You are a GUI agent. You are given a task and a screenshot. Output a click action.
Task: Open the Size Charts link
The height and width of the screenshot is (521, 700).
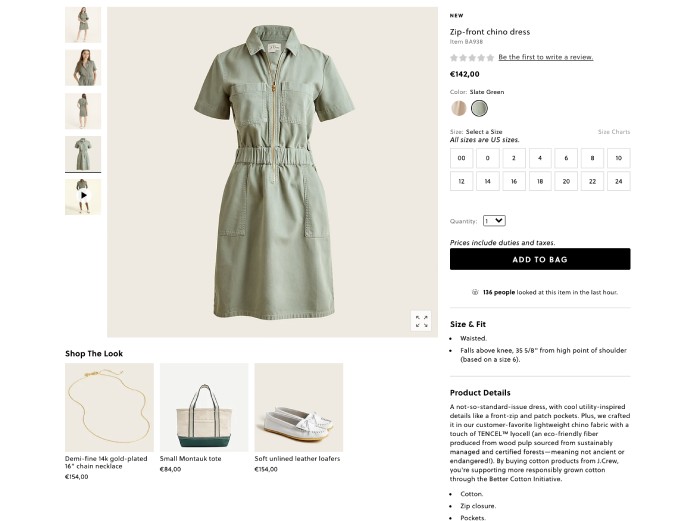[614, 132]
